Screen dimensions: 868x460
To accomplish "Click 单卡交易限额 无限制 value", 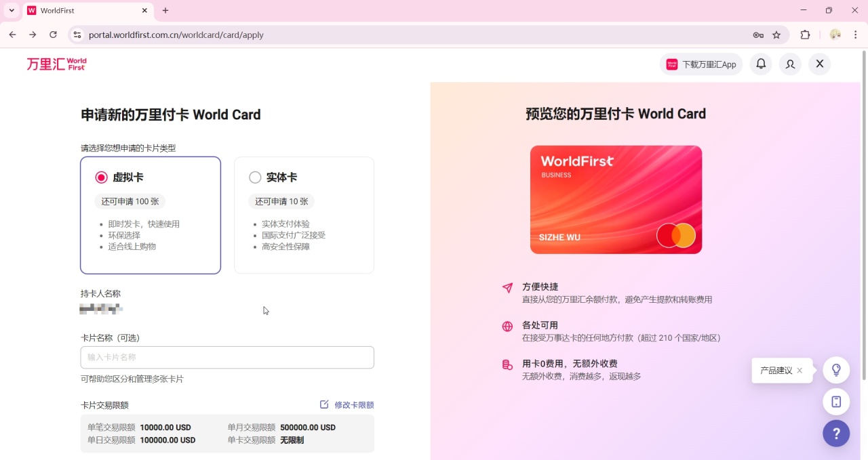I will coord(292,440).
